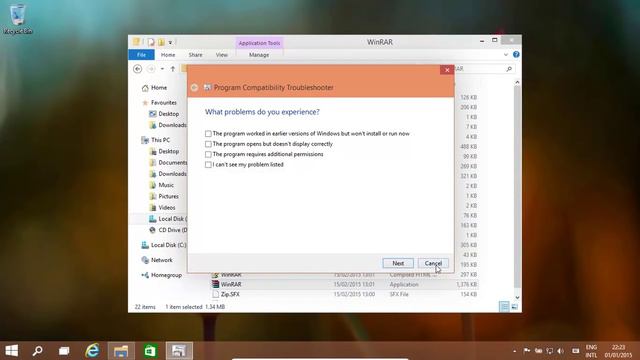Switch to details view icon
Viewport: 640px width, 360px height.
pos(504,307)
